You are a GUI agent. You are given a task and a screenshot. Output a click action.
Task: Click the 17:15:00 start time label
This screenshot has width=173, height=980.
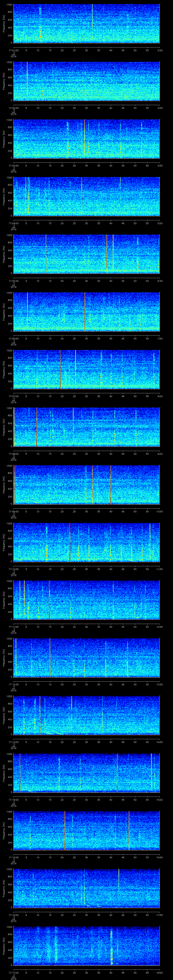tap(13, 858)
